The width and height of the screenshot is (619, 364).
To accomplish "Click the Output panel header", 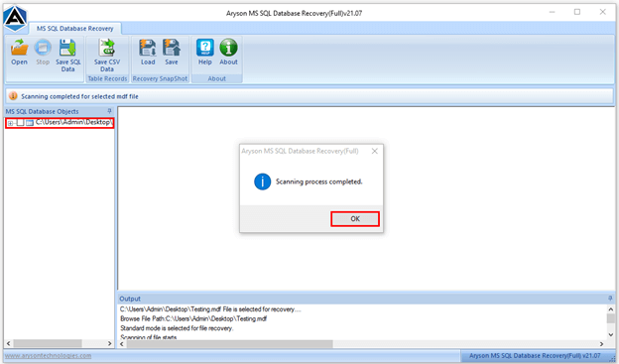I will click(366, 299).
